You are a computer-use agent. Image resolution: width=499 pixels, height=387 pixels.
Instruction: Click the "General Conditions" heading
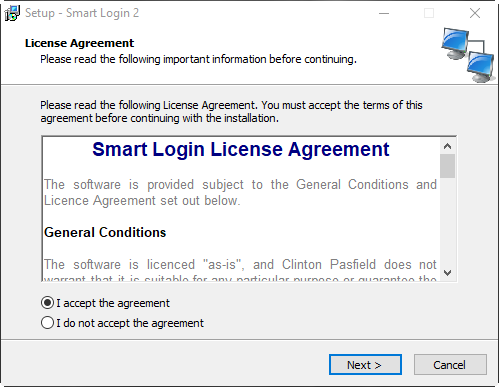(105, 232)
